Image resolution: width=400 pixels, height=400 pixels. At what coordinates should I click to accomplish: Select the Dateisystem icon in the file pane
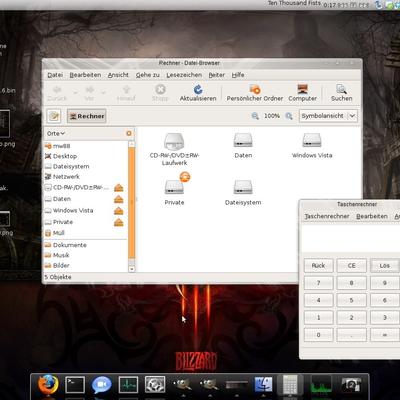click(x=243, y=192)
